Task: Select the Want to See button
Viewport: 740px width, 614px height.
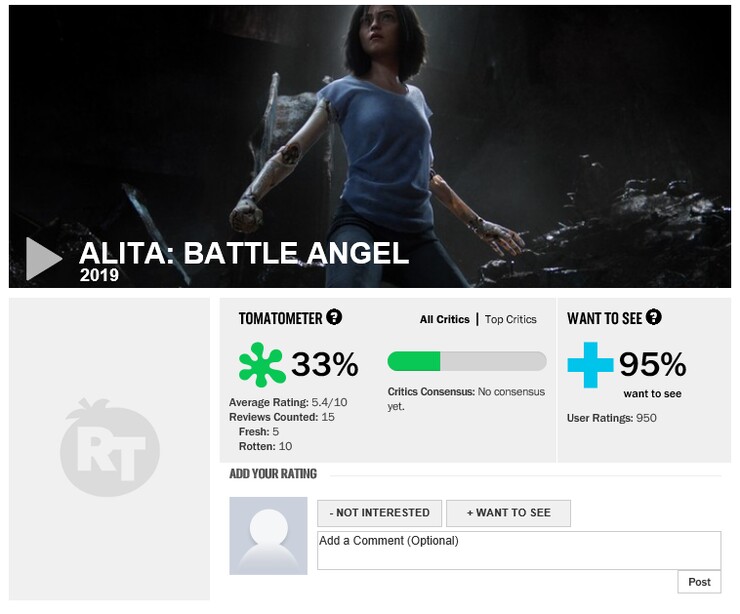Action: [x=508, y=513]
